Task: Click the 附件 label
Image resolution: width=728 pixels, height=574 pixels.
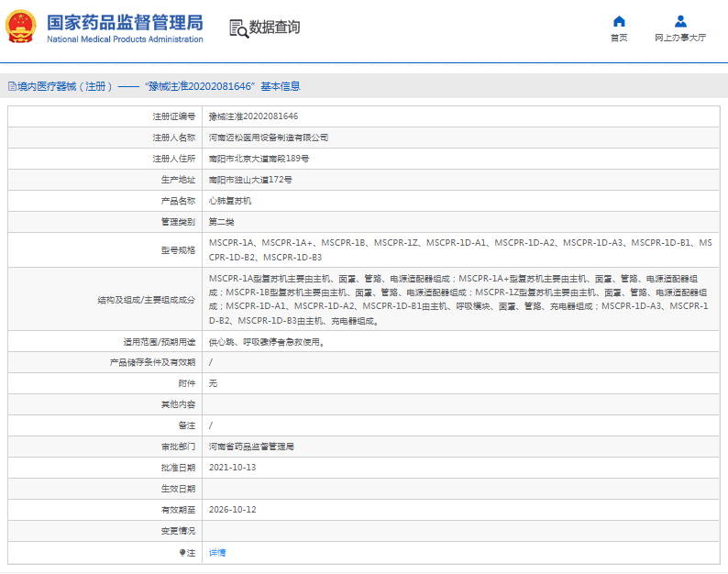Action: (x=187, y=383)
